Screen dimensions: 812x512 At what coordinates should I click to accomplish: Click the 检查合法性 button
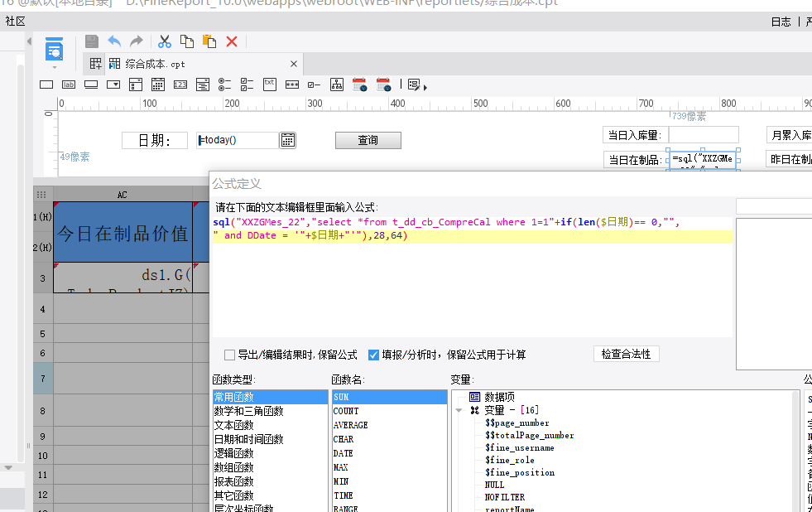(x=626, y=354)
